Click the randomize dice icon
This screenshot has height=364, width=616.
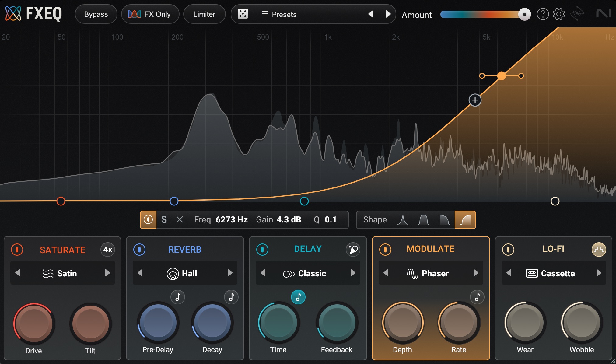(243, 14)
